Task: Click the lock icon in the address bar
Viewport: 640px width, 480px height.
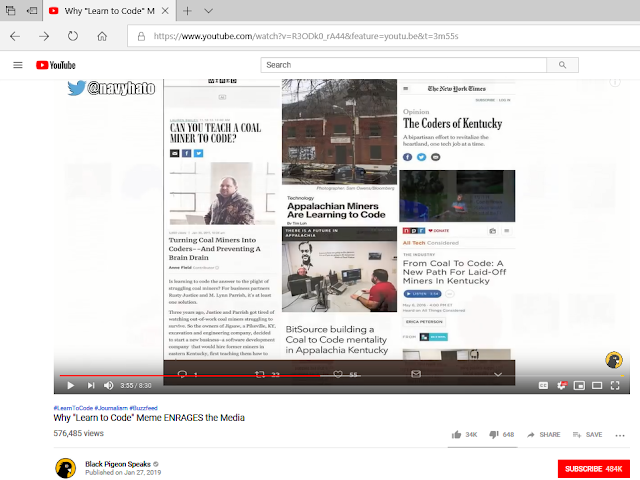Action: (x=141, y=36)
